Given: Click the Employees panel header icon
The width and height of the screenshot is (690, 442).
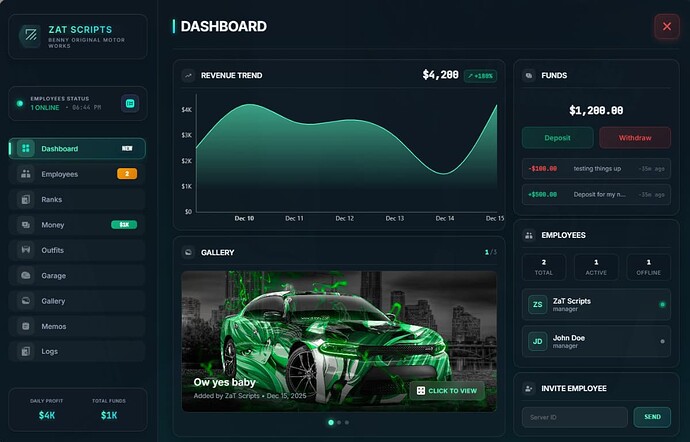Looking at the screenshot, I should [x=529, y=235].
